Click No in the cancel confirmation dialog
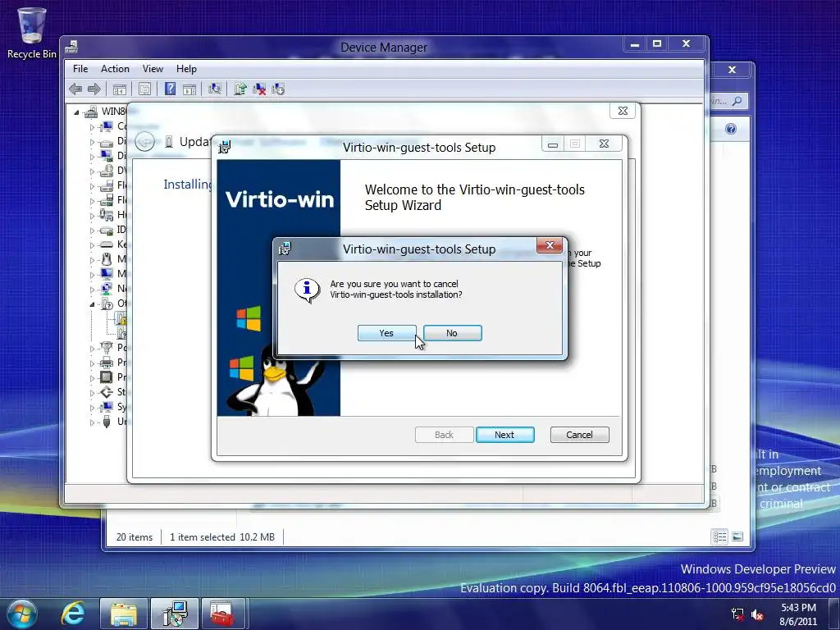840x630 pixels. coord(452,333)
